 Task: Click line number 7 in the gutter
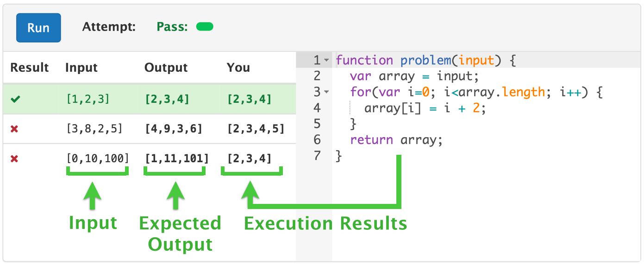point(317,156)
